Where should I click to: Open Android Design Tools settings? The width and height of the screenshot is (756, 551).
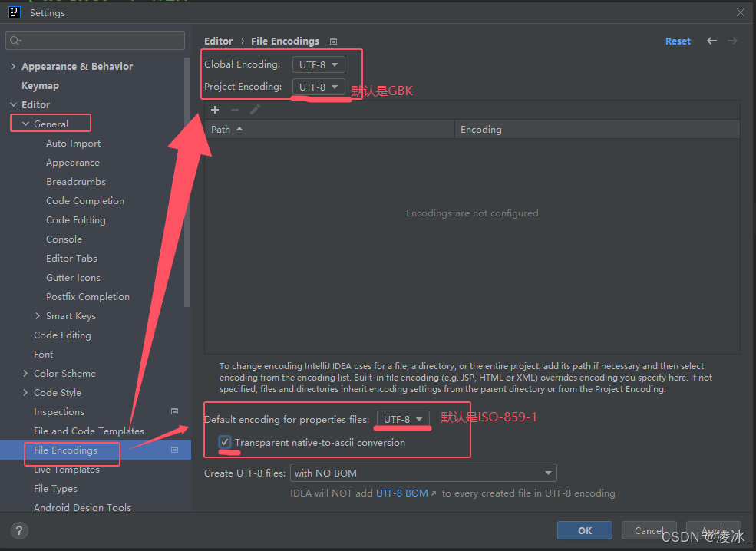coord(82,507)
